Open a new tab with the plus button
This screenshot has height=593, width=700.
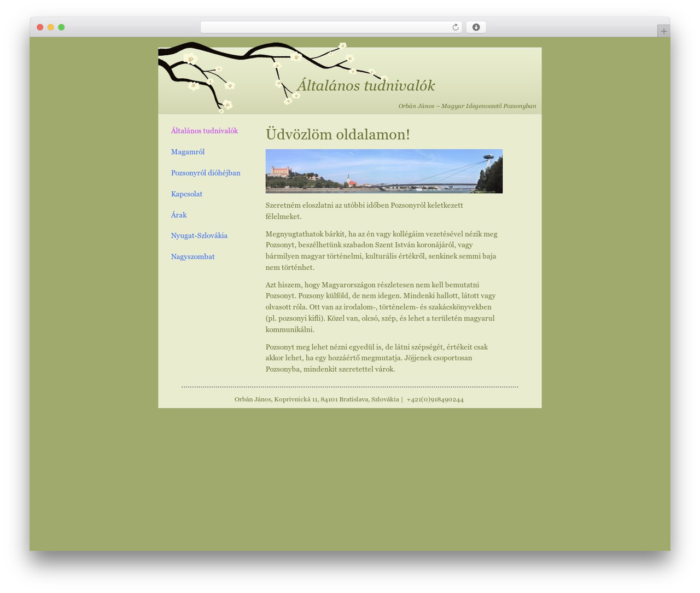[x=663, y=31]
